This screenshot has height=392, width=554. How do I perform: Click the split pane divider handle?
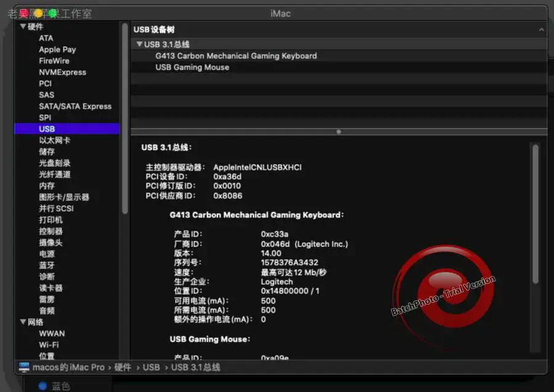(x=339, y=132)
